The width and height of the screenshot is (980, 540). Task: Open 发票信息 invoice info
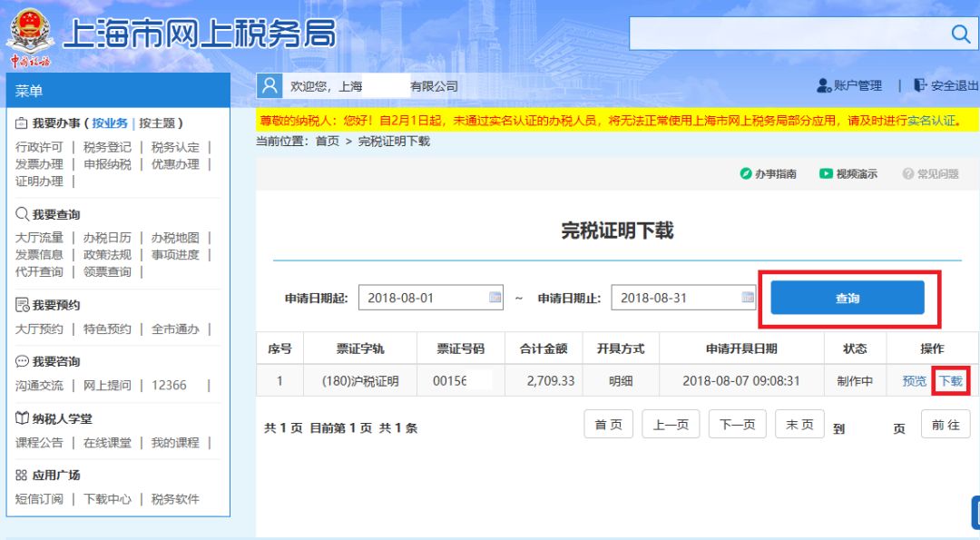(39, 254)
